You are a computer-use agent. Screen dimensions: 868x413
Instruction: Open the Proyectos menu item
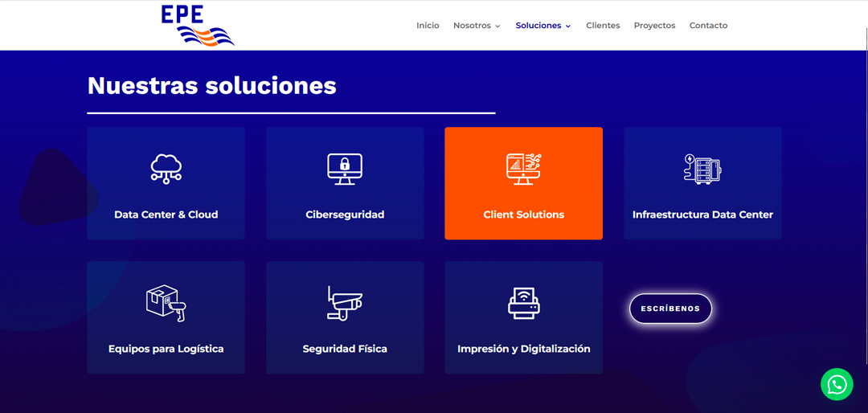tap(654, 26)
